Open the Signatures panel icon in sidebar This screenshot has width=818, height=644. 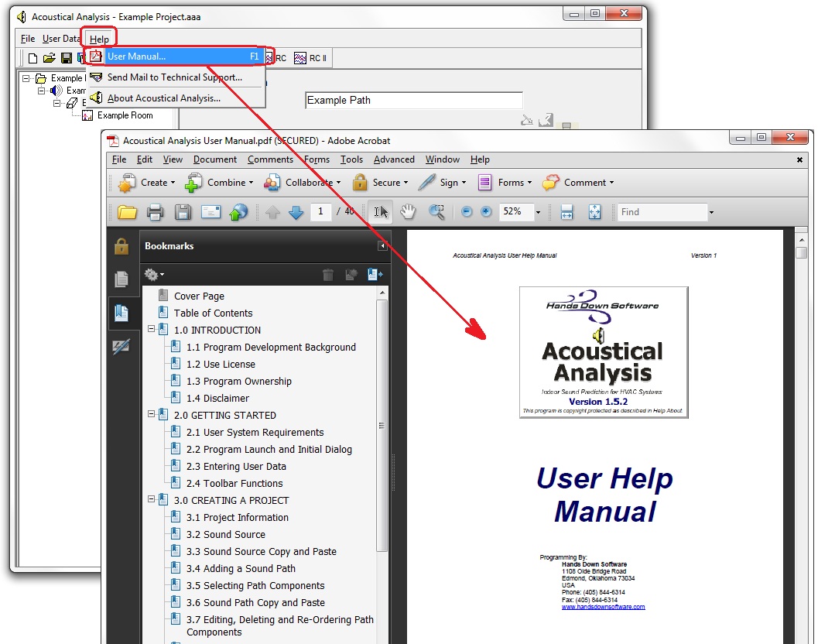122,347
